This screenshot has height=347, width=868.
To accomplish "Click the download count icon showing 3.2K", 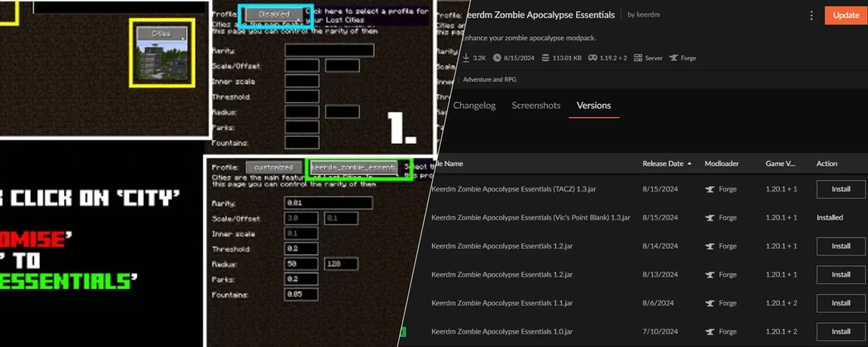I will coord(466,58).
